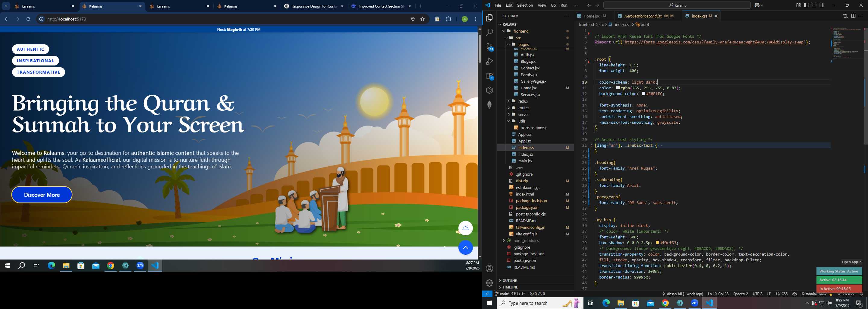This screenshot has width=868, height=309.
Task: Open Chrome extensions puzzle icon
Action: [448, 19]
